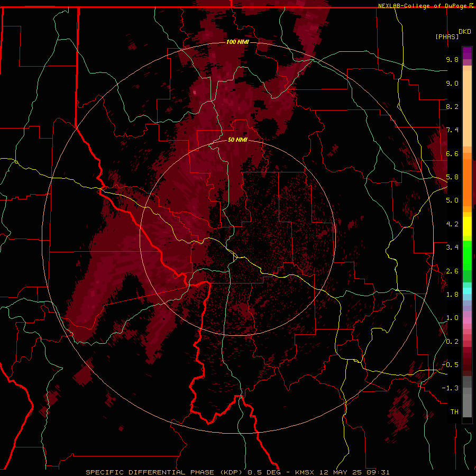Click the gray segment of the color bar
The height and width of the screenshot is (476, 476).
[x=467, y=397]
